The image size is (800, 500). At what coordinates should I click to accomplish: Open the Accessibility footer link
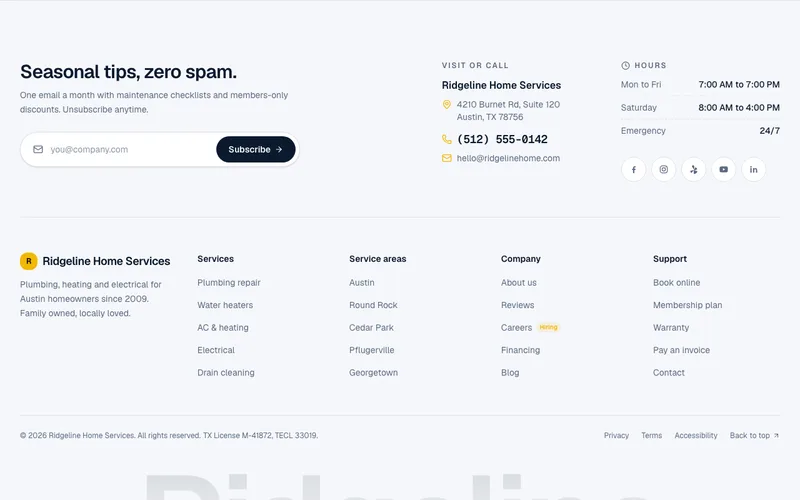coord(696,435)
